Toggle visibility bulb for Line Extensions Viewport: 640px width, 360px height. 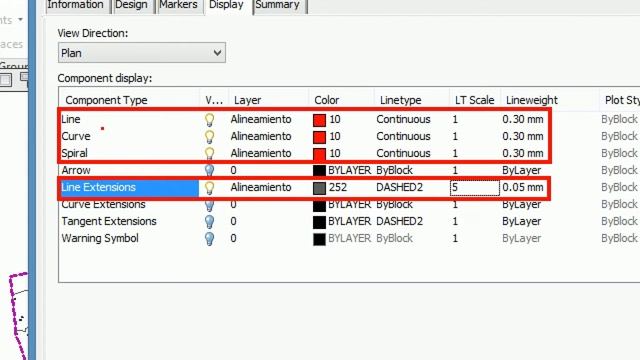pyautogui.click(x=209, y=187)
